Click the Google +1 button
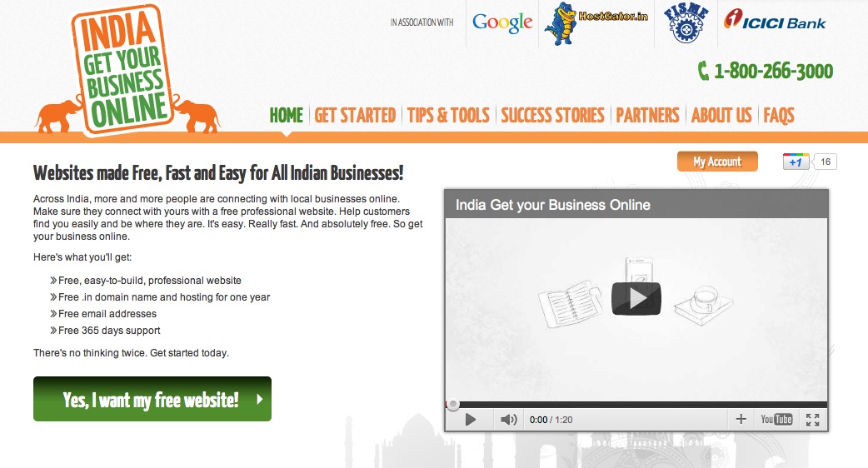The width and height of the screenshot is (868, 468). point(796,162)
